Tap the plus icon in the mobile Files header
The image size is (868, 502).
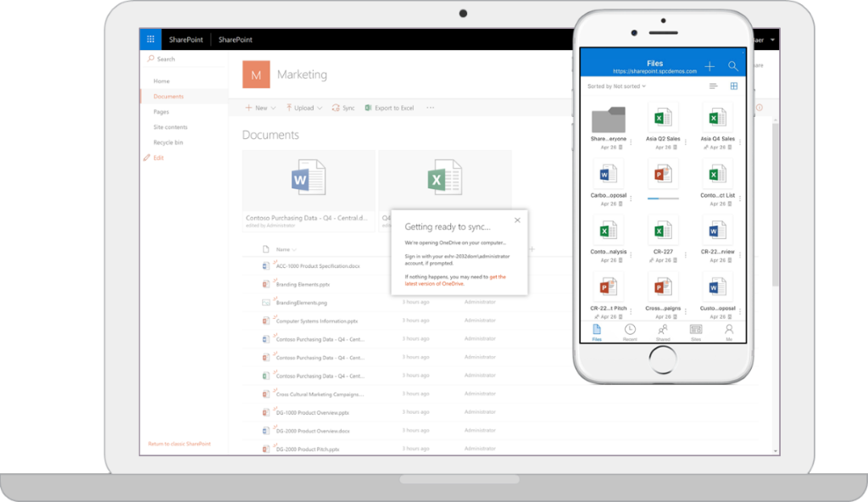pos(709,67)
